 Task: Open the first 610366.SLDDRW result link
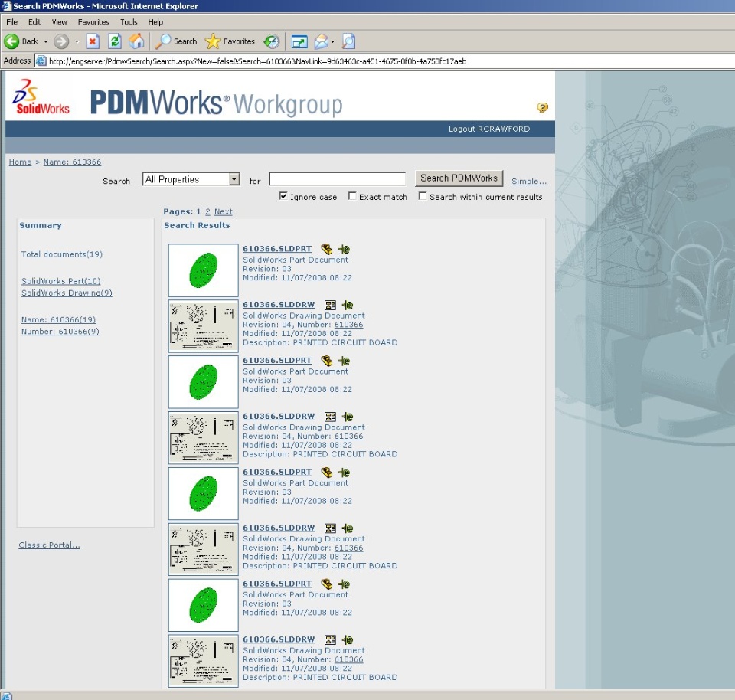(279, 305)
